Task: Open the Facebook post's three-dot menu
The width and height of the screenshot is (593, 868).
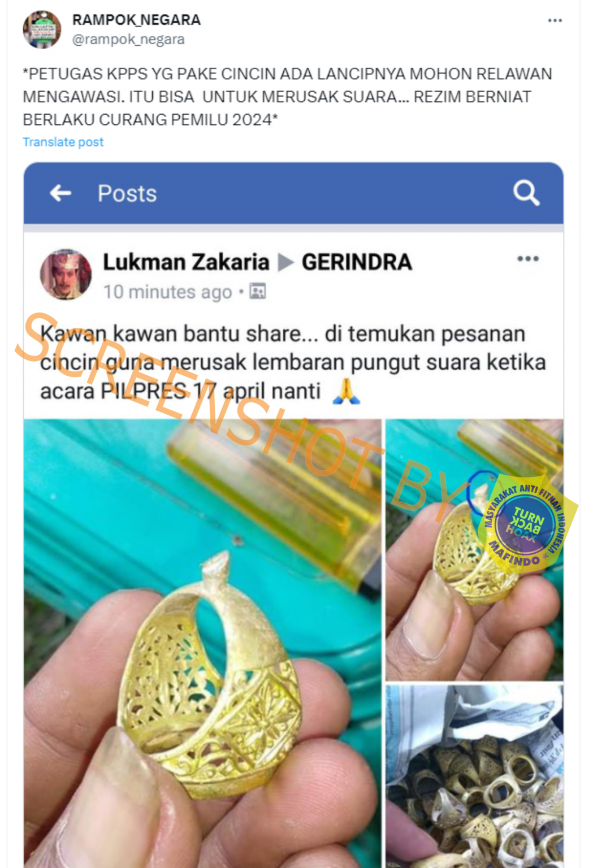Action: pos(527,259)
